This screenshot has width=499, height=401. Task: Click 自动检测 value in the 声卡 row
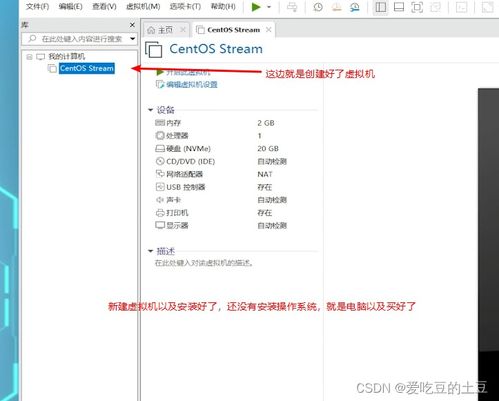point(272,200)
